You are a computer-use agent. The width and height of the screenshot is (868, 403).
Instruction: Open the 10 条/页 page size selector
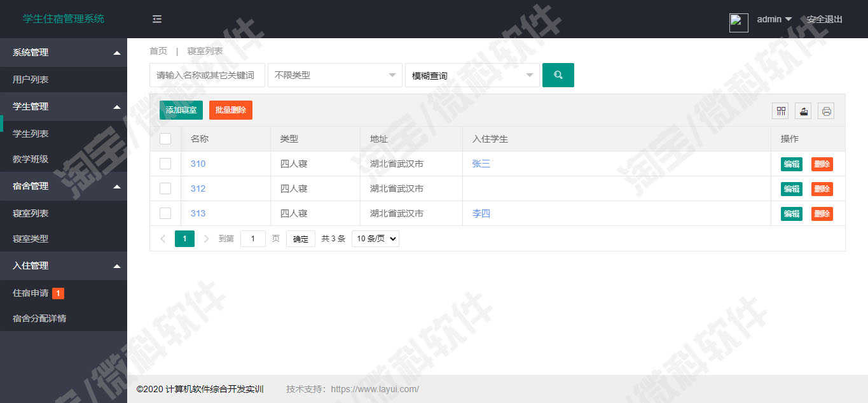[375, 239]
